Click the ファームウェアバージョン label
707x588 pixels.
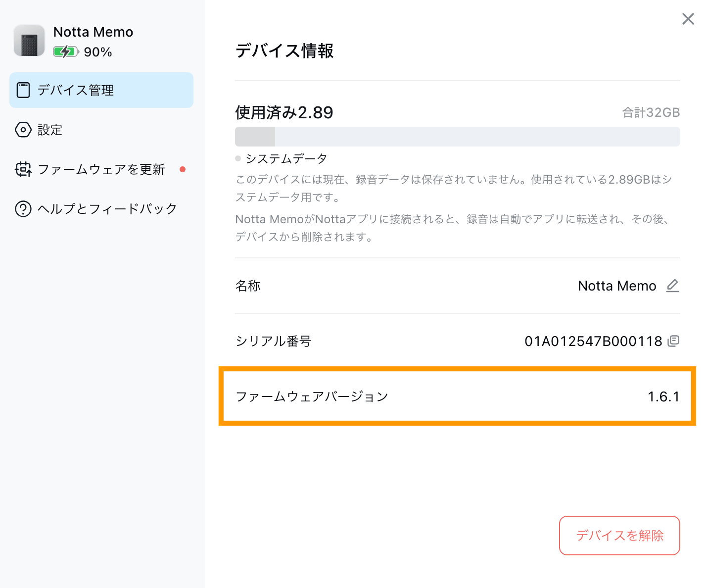coord(312,396)
